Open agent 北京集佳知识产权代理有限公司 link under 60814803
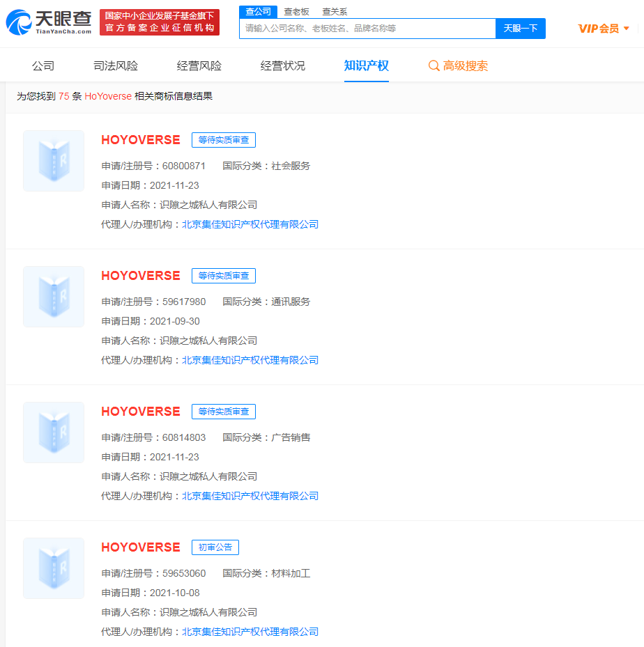Screen dimensions: 644x647 (x=250, y=496)
